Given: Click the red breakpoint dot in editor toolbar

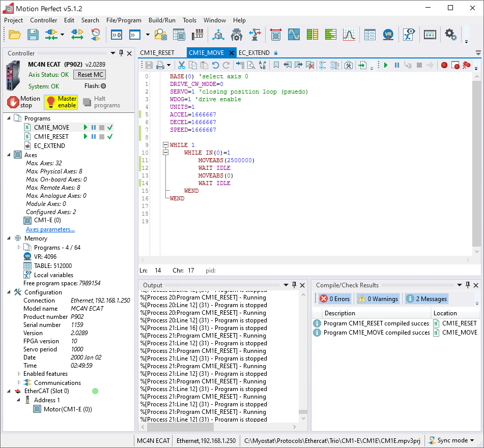Looking at the screenshot, I should tap(444, 65).
